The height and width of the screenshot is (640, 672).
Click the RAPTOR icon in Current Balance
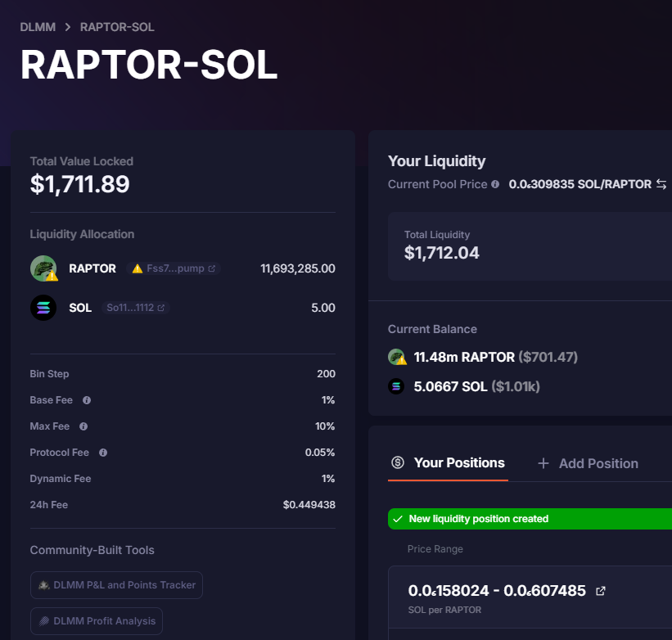[397, 357]
